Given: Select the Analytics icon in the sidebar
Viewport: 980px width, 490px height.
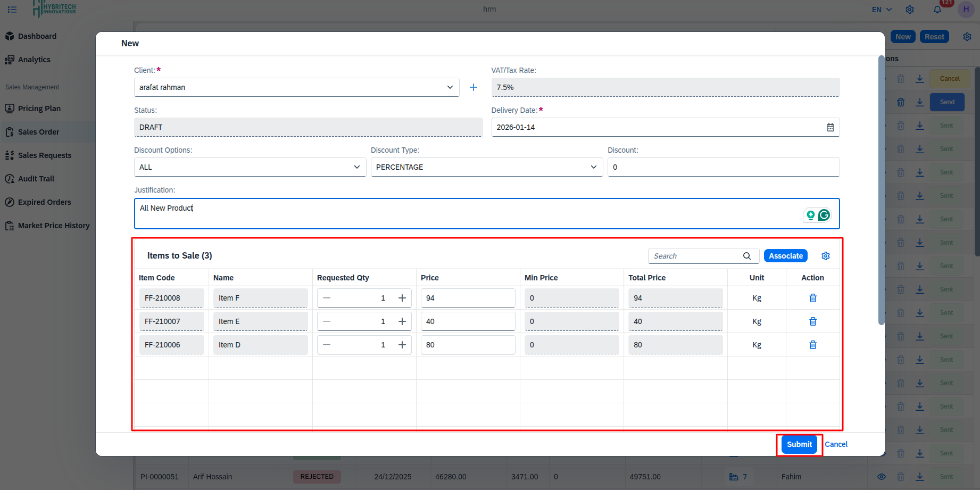Looking at the screenshot, I should (10, 59).
